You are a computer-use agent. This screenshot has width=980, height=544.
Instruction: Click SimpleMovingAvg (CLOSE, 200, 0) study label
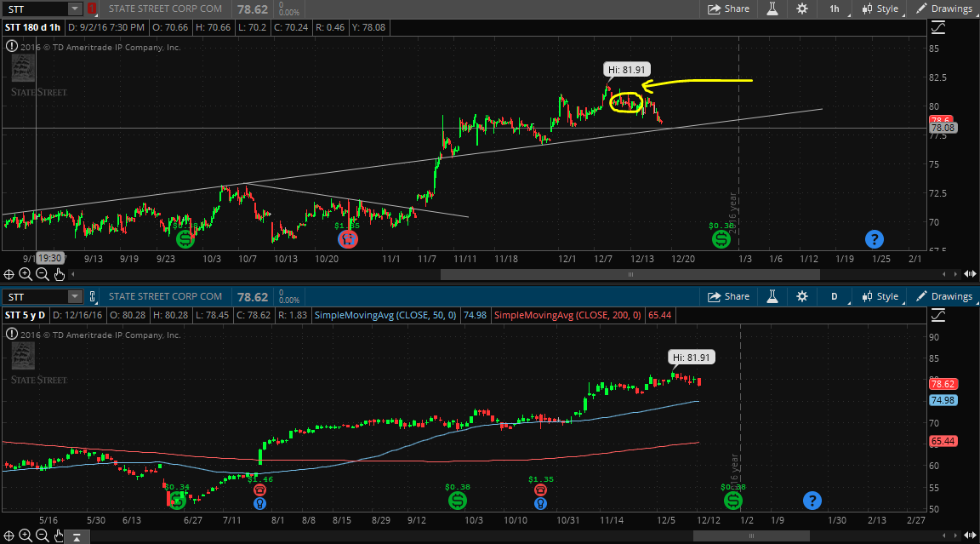pyautogui.click(x=567, y=315)
